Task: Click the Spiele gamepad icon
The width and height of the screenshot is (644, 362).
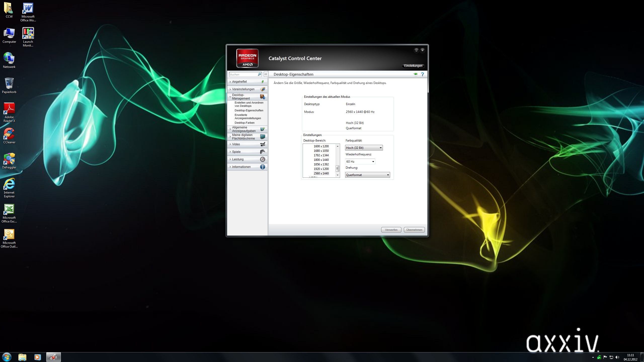Action: [x=262, y=152]
